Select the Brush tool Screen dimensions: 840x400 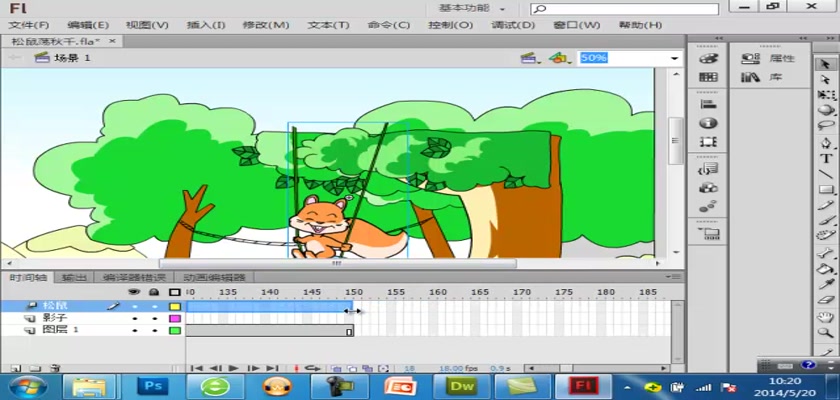pos(826,221)
